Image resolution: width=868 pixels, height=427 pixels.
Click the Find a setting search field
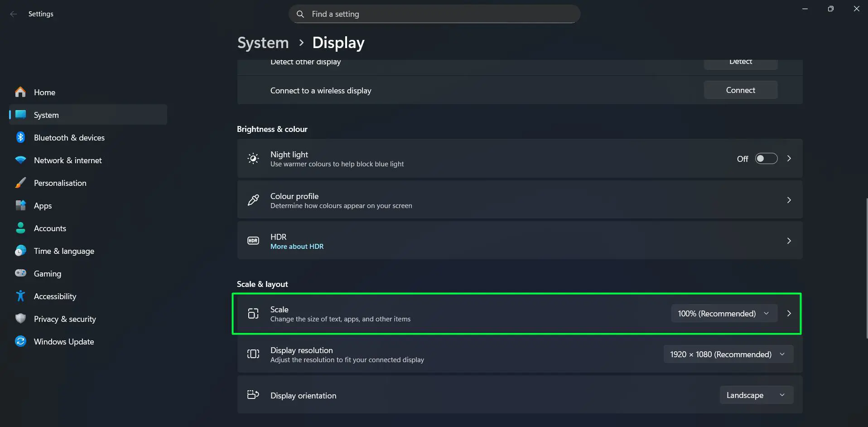(x=434, y=14)
